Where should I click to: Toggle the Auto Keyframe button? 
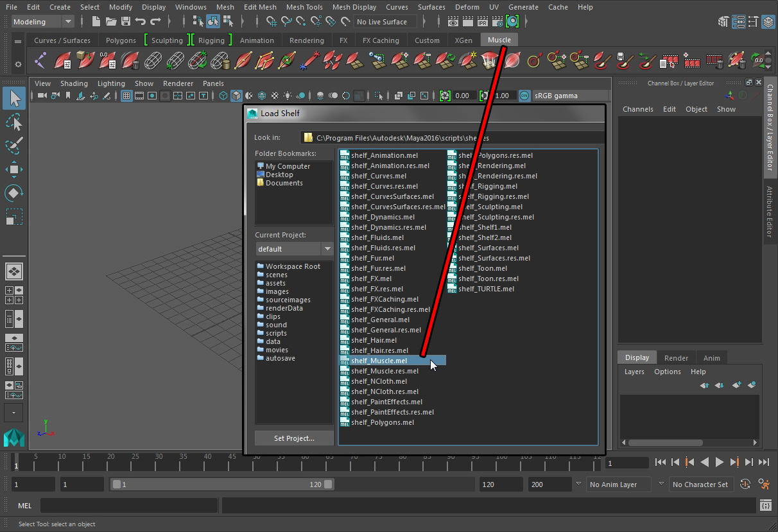(745, 485)
